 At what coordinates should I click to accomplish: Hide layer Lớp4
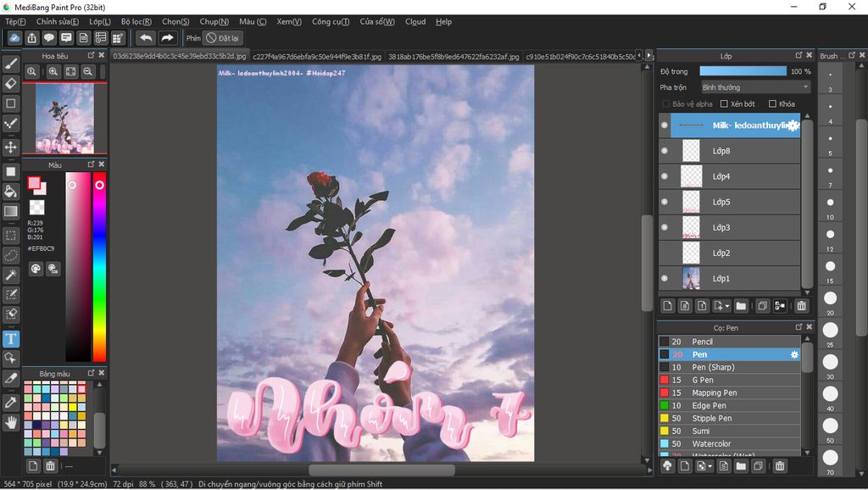[x=665, y=176]
